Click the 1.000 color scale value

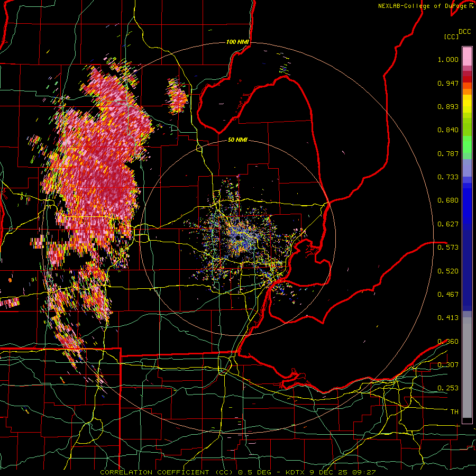click(448, 59)
